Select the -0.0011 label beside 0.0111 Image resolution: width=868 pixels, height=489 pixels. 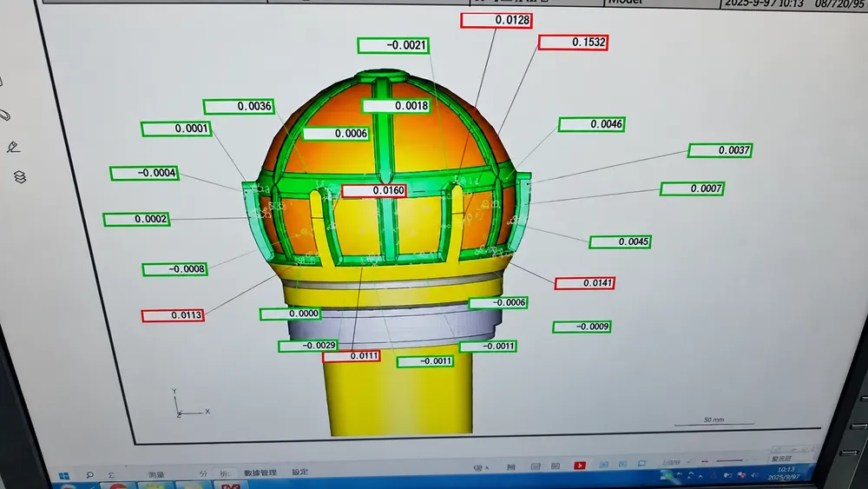point(425,361)
